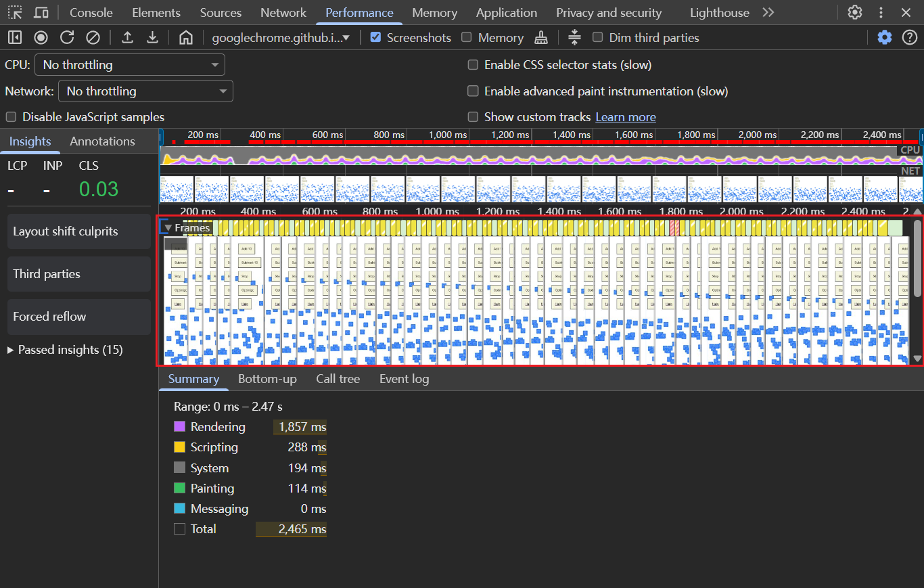The image size is (924, 588).
Task: Toggle the sidebar panel icon
Action: (15, 38)
